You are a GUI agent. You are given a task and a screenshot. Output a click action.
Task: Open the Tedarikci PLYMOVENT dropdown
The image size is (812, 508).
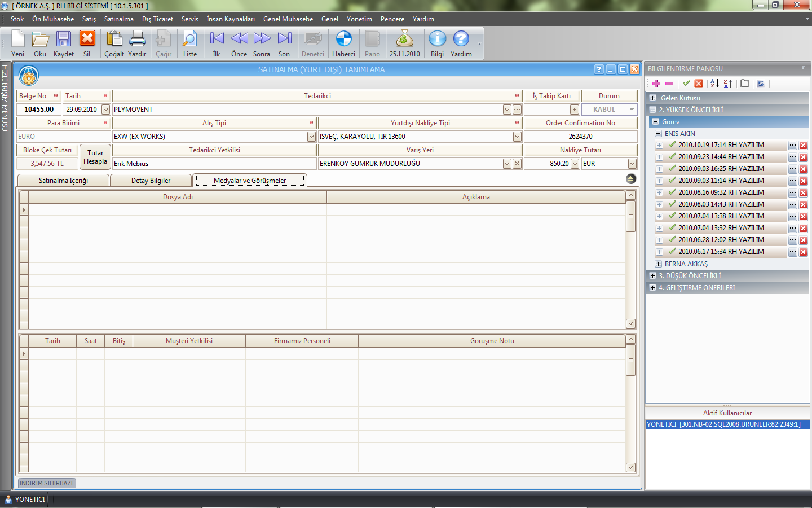(x=507, y=110)
